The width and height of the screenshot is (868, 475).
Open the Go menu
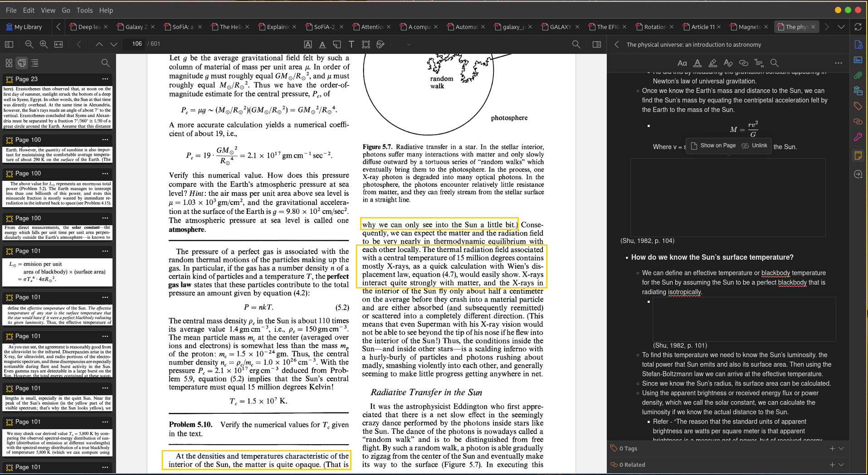coord(66,10)
